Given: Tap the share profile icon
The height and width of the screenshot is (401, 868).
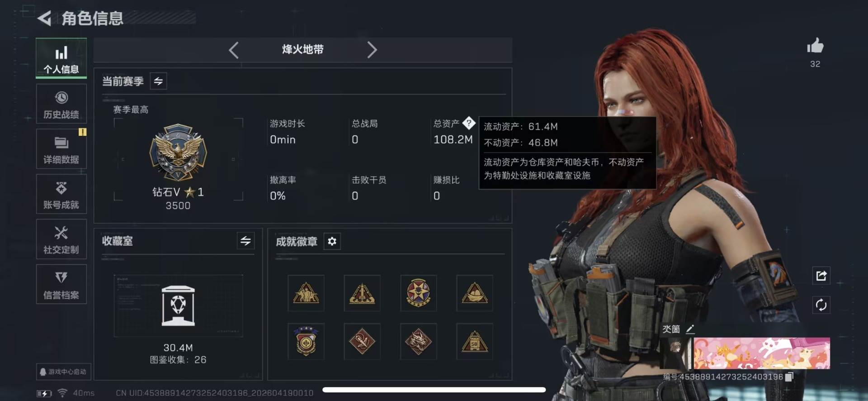Looking at the screenshot, I should 821,276.
